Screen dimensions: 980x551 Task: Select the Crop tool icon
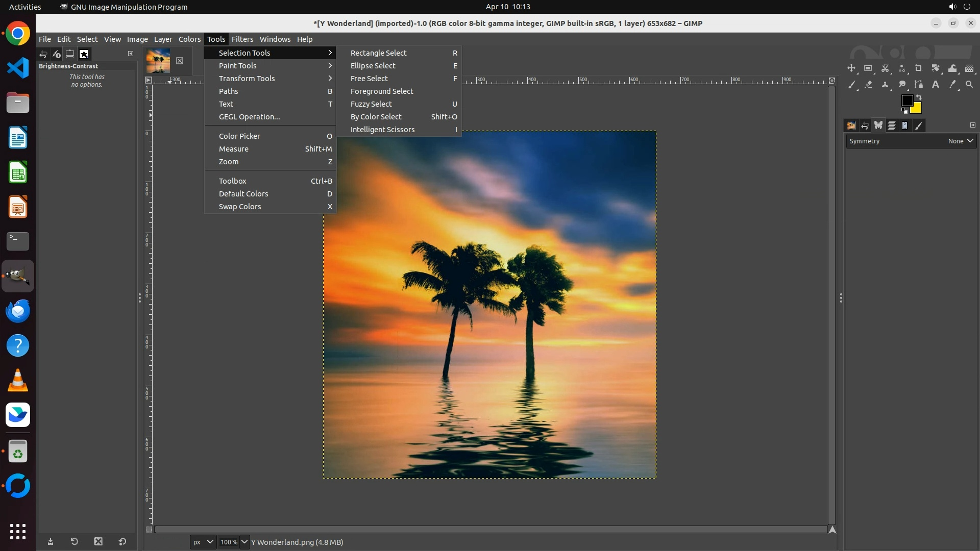919,68
